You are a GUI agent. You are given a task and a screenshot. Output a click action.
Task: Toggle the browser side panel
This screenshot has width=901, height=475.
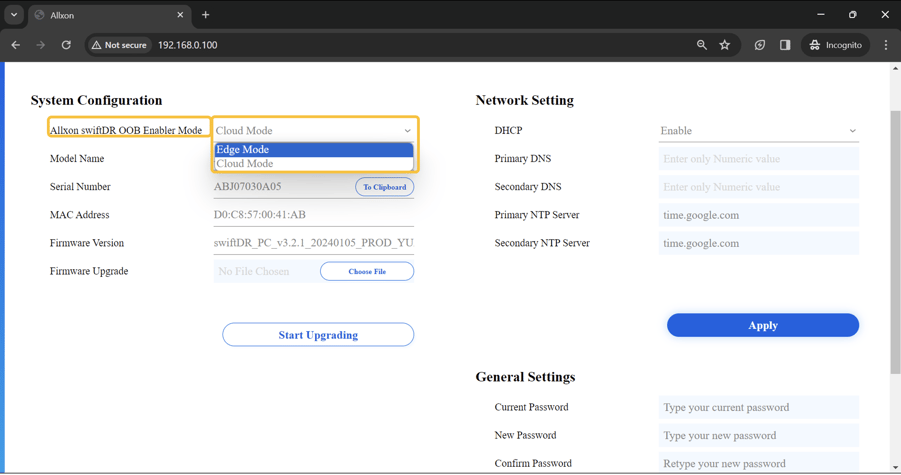point(785,45)
